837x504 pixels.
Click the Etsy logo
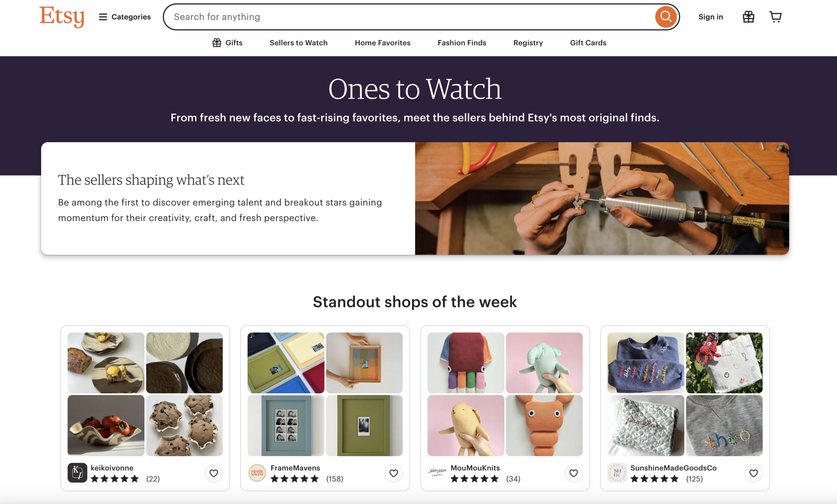(61, 17)
